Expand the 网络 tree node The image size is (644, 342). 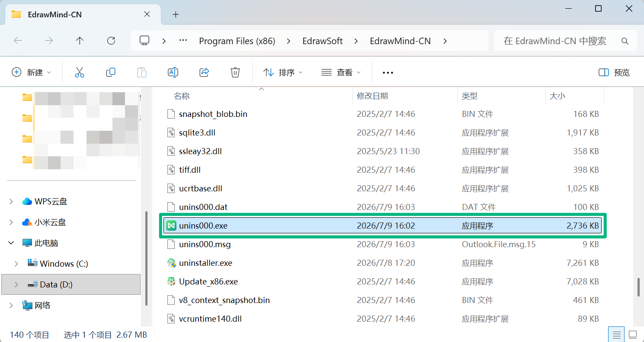(11, 305)
